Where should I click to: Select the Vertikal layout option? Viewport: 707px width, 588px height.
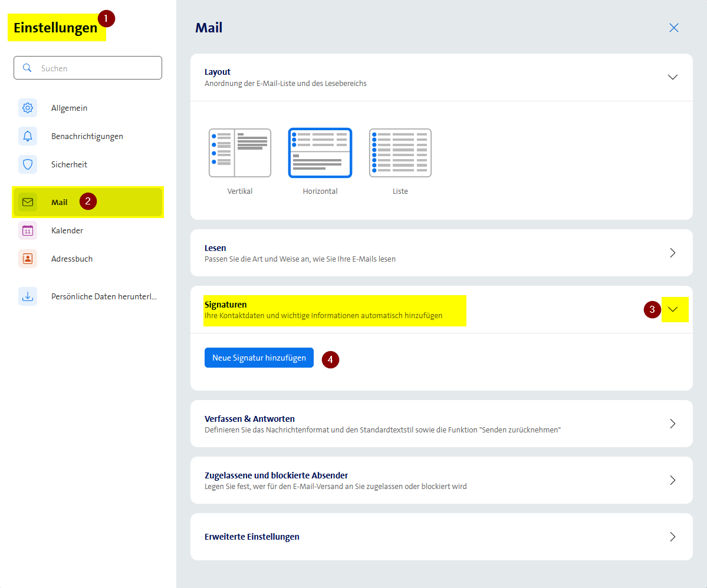[240, 153]
